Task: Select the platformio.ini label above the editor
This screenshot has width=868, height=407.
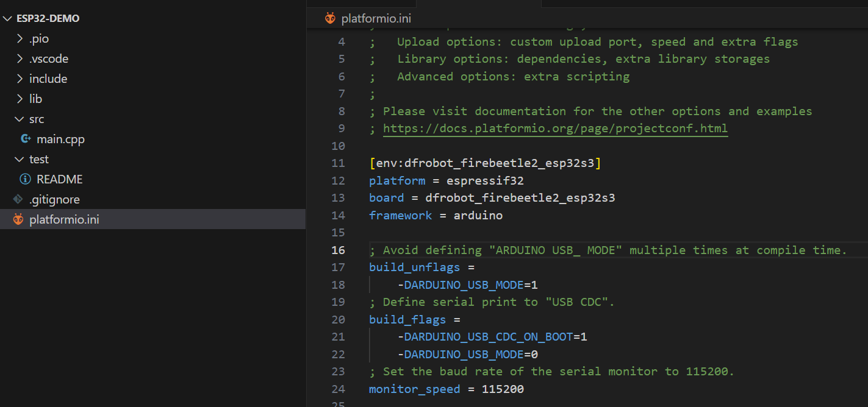Action: (x=376, y=18)
